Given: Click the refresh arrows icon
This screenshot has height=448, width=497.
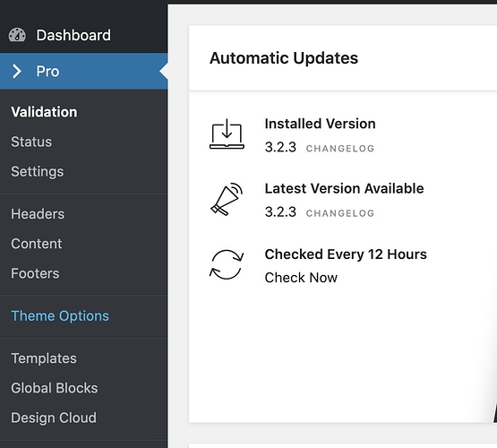Looking at the screenshot, I should (x=227, y=264).
